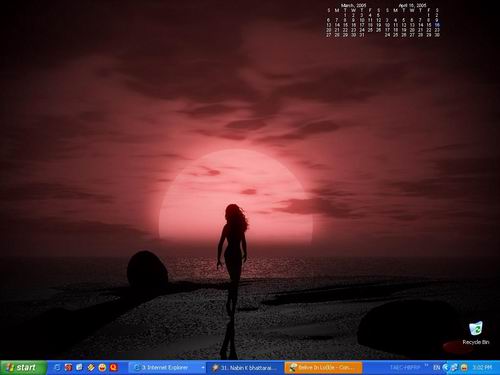Open the smiley face Quick Launch icon

tap(102, 368)
